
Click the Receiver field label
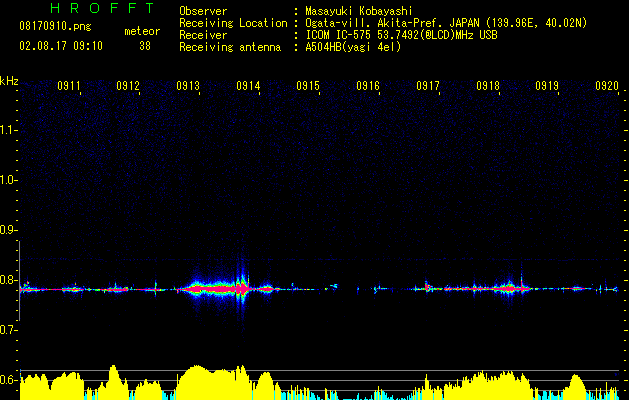pos(203,35)
